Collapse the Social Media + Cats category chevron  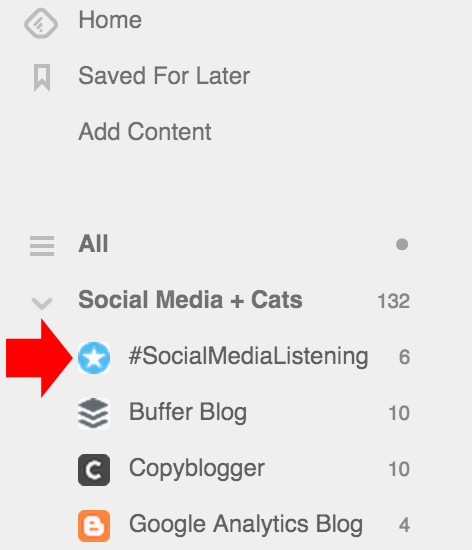click(42, 303)
